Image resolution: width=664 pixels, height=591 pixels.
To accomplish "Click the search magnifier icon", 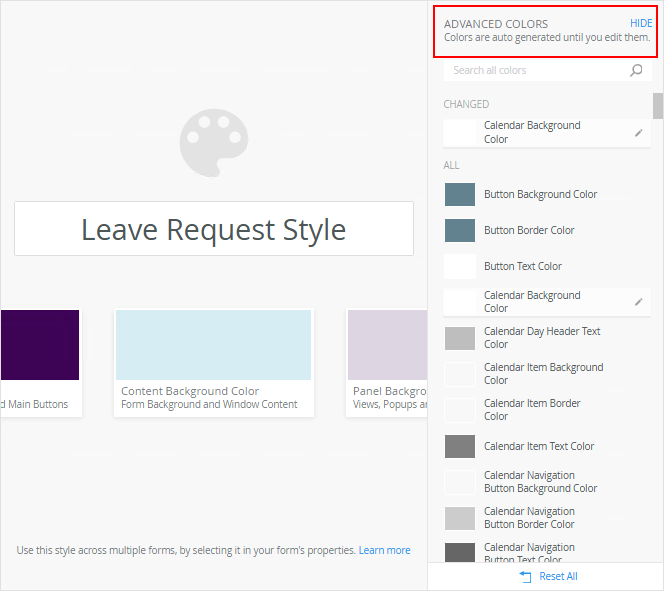I will 636,71.
